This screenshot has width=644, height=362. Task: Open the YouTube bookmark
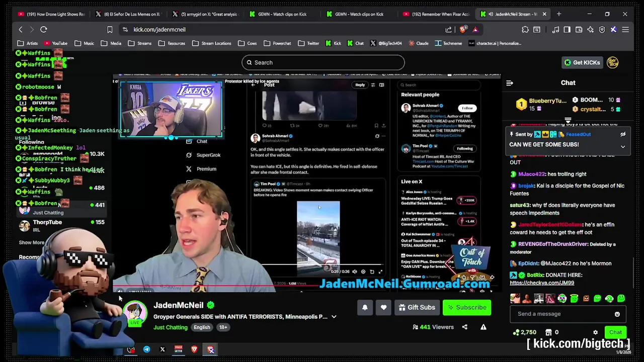(55, 43)
